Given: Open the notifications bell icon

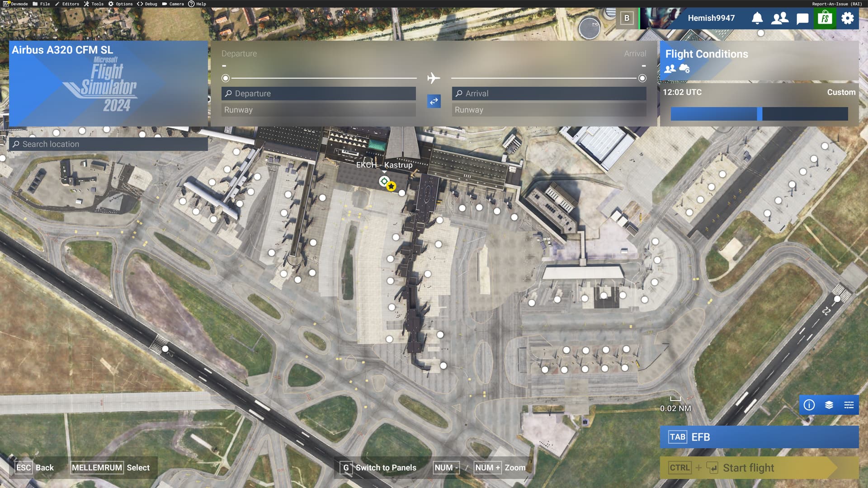Looking at the screenshot, I should point(758,19).
